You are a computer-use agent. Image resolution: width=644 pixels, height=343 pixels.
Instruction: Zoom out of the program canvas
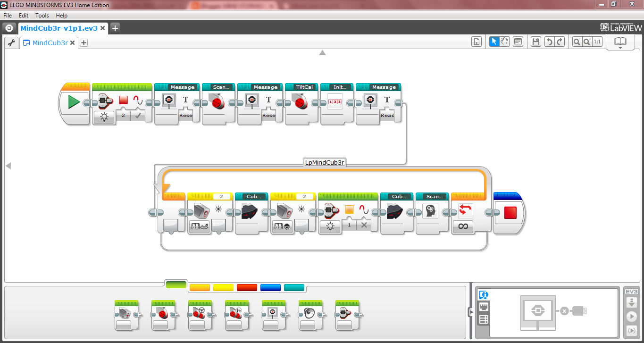click(x=577, y=42)
